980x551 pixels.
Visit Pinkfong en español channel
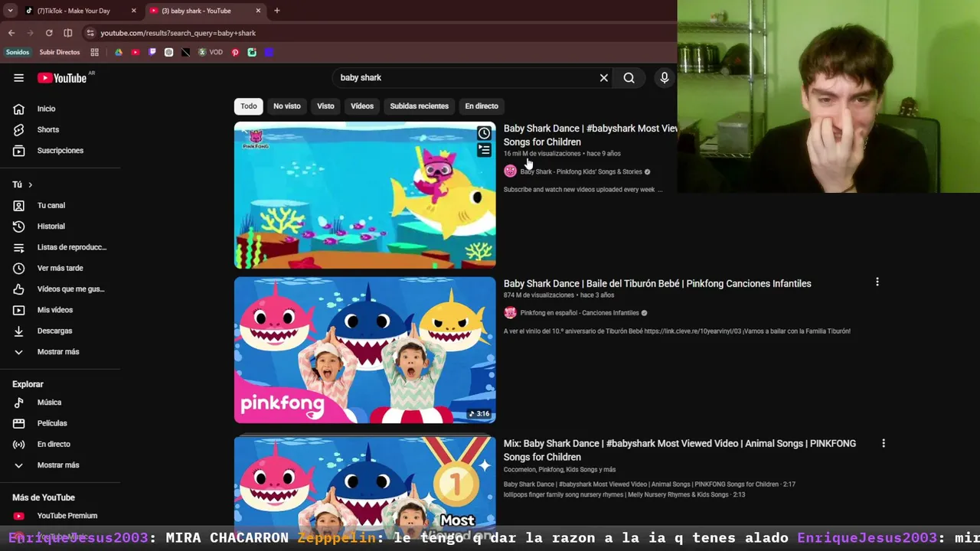point(580,313)
